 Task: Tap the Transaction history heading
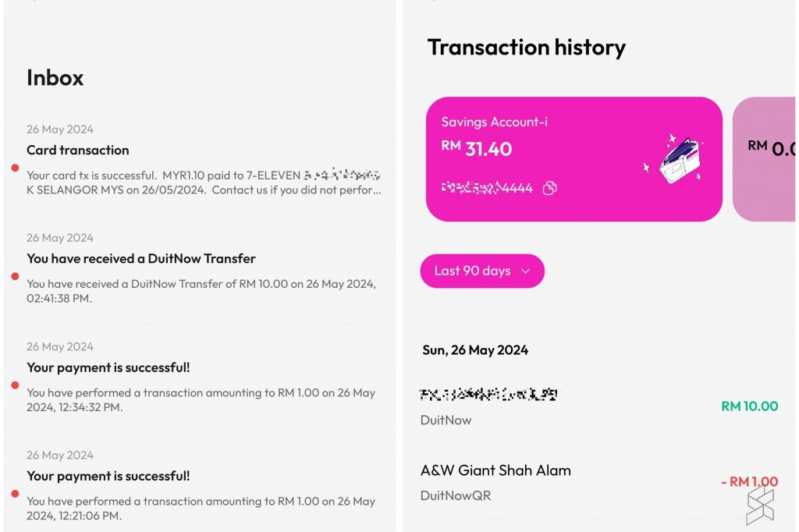click(527, 48)
